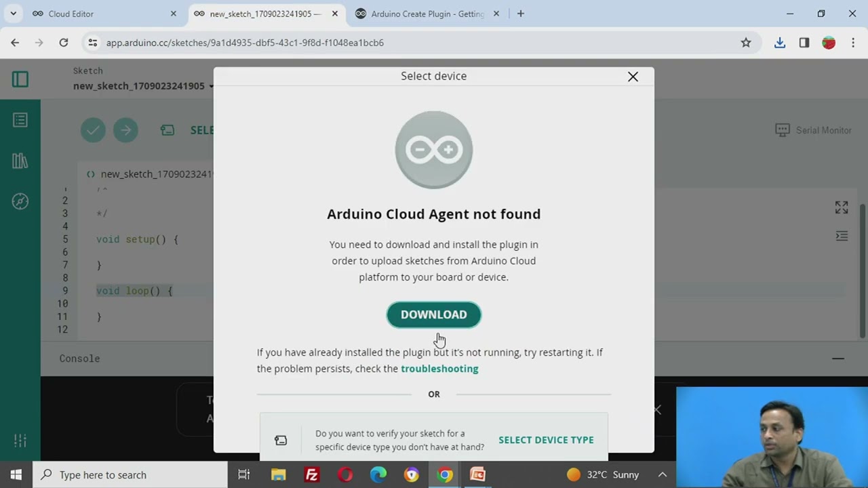
Task: Collapse the Console panel
Action: tap(838, 359)
